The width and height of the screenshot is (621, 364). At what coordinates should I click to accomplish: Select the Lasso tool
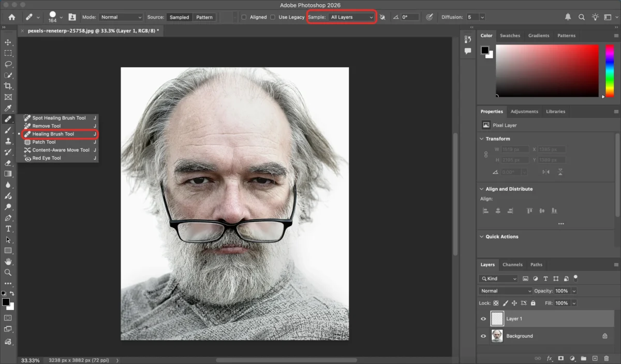8,64
